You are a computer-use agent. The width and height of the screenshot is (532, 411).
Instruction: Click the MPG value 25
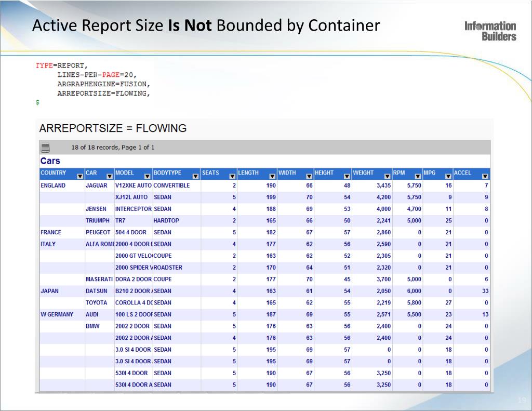coord(448,221)
